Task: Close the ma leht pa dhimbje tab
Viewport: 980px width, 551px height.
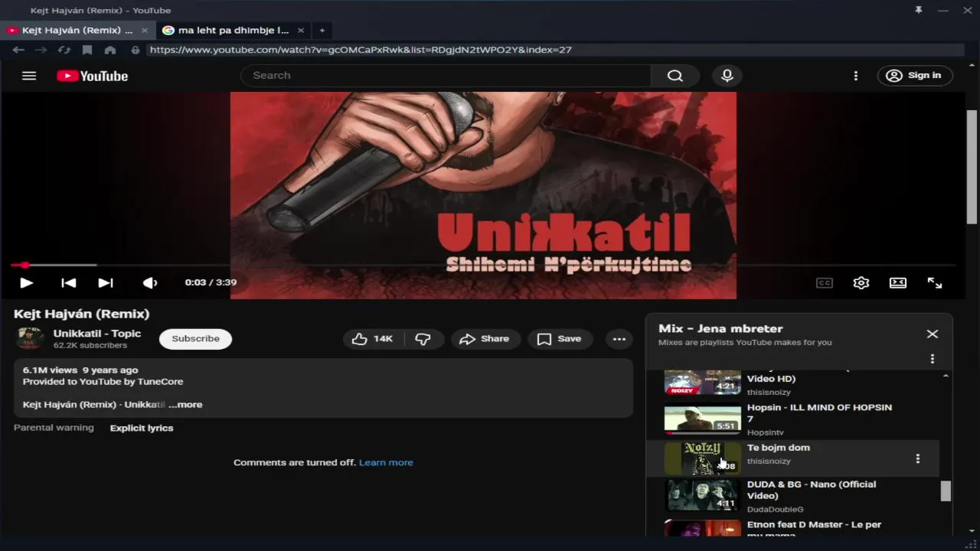Action: [x=301, y=31]
